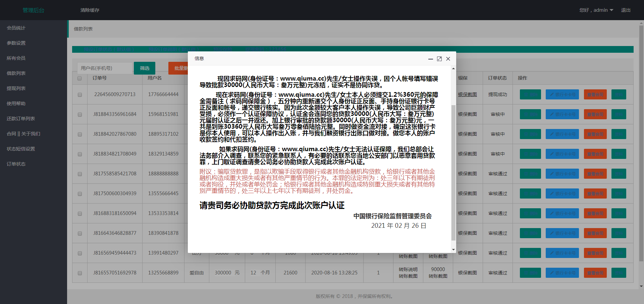Edit 银行卡卡号 for order J816557051692978
Screen dimensions: 644x304
pos(562,273)
